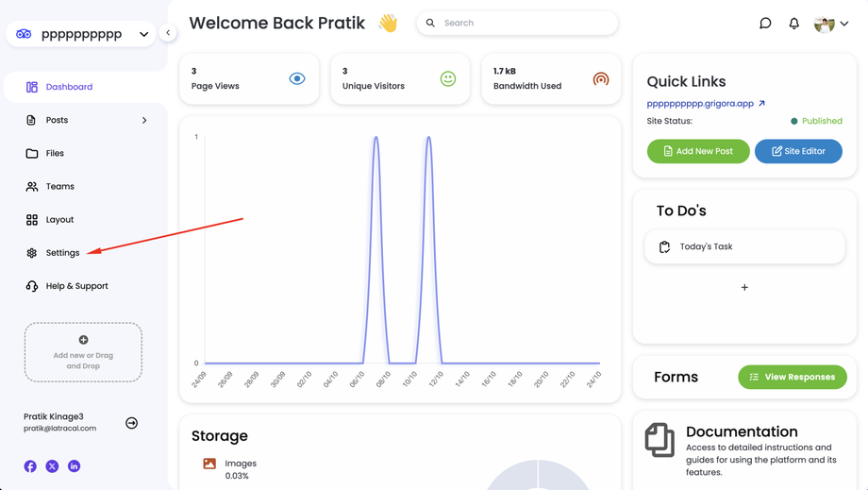
Task: Collapse the sidebar with the chevron
Action: coord(168,33)
